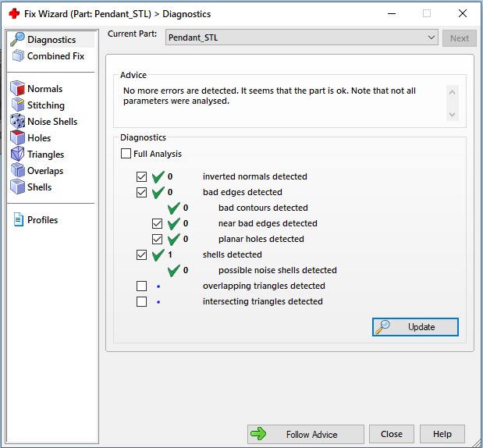Click the 'inverted normals detected' label
This screenshot has width=483, height=448.
coord(254,176)
